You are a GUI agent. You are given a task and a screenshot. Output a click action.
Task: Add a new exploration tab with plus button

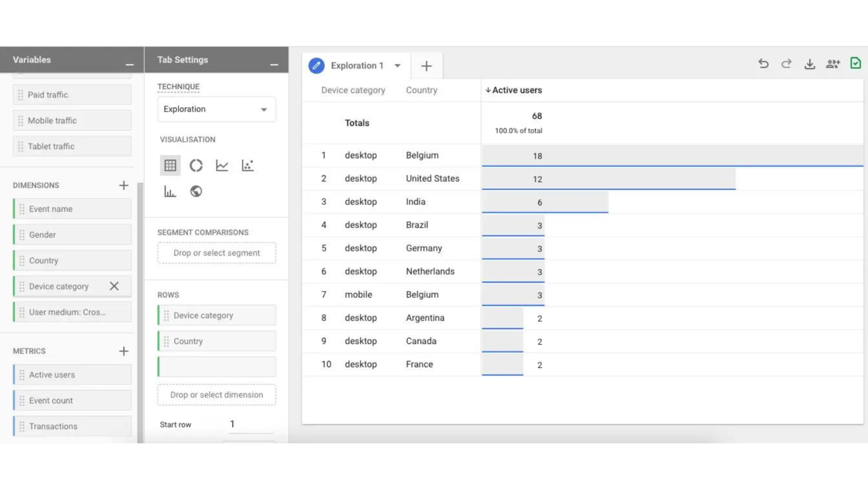[x=426, y=66]
